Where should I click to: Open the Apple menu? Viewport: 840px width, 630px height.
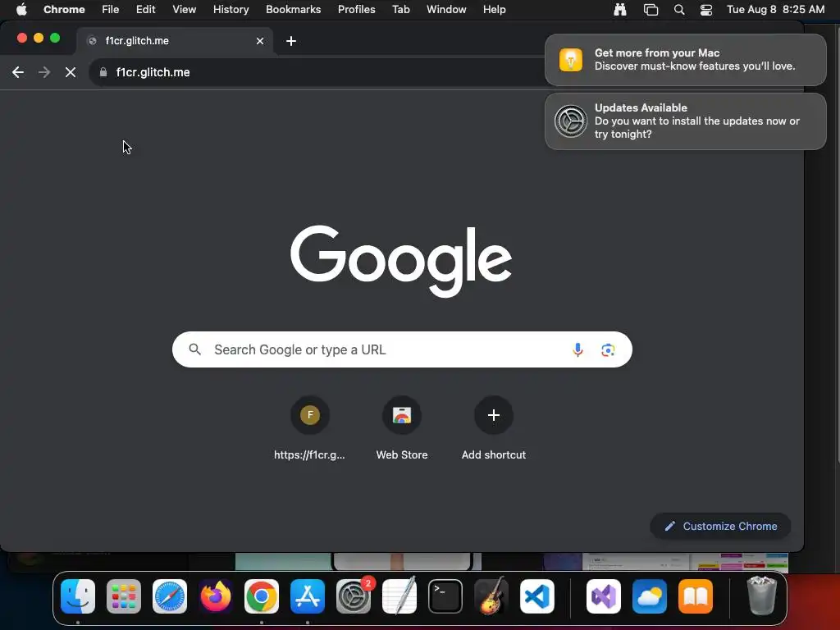tap(21, 10)
